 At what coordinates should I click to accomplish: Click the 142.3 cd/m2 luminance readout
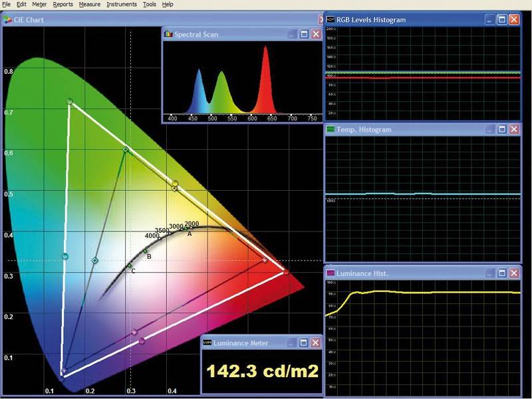pyautogui.click(x=262, y=371)
